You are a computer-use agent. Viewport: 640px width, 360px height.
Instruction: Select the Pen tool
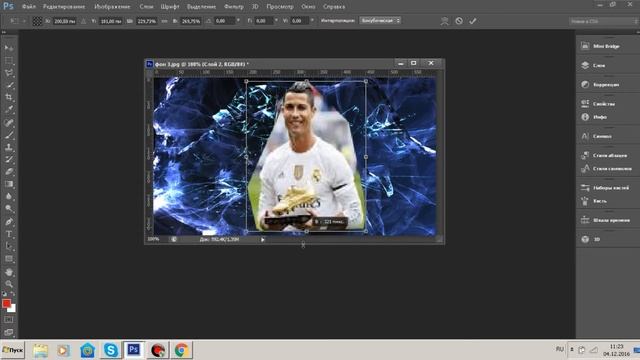[9, 222]
